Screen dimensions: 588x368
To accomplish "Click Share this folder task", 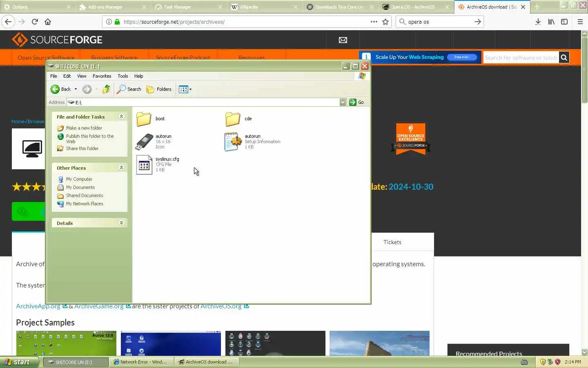I will pos(82,148).
